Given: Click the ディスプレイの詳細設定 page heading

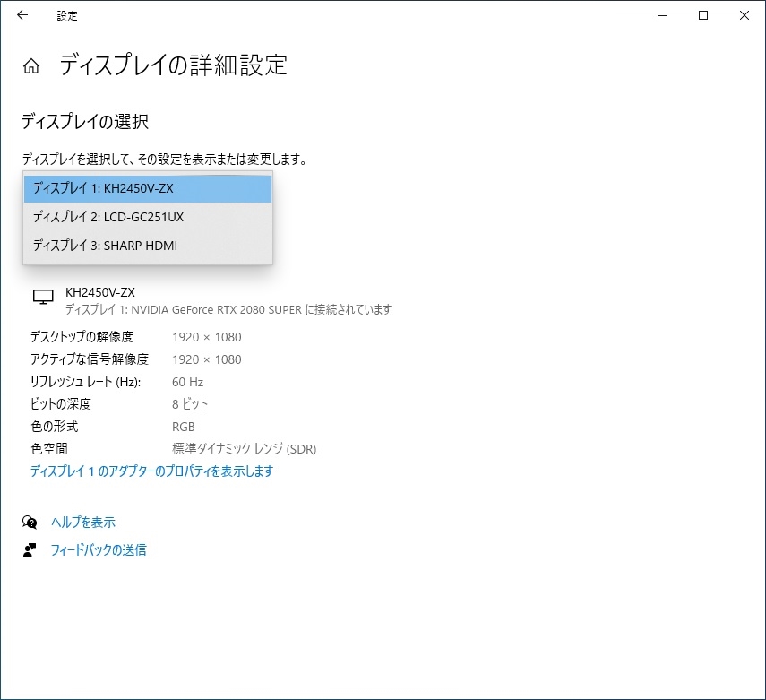Looking at the screenshot, I should point(174,65).
